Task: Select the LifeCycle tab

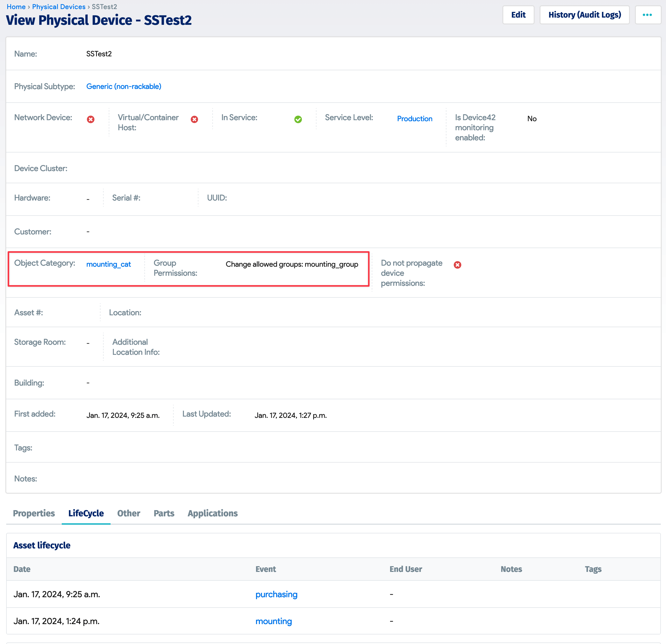Action: (86, 513)
